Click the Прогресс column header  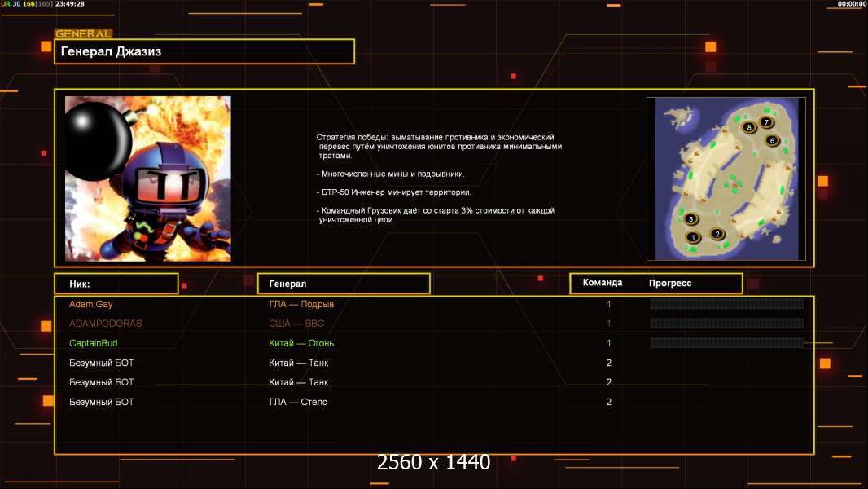pyautogui.click(x=670, y=283)
